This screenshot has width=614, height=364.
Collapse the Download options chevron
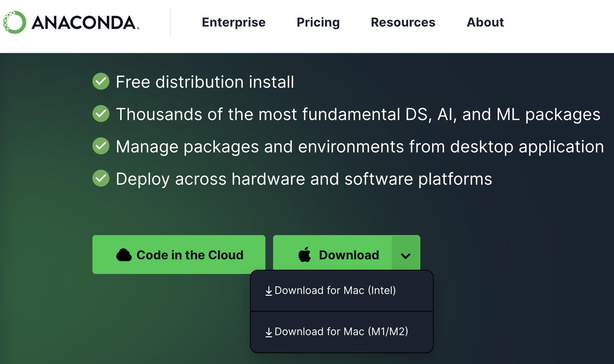coord(406,255)
